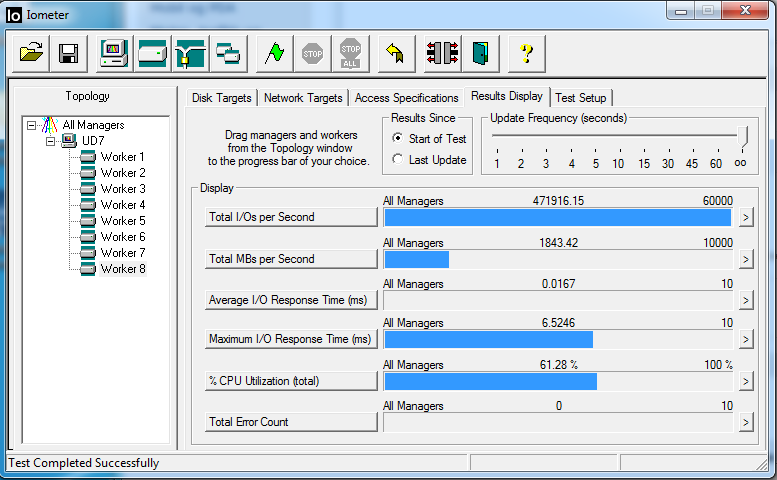The height and width of the screenshot is (480, 777).
Task: Switch to the Network Targets tab
Action: [x=303, y=98]
